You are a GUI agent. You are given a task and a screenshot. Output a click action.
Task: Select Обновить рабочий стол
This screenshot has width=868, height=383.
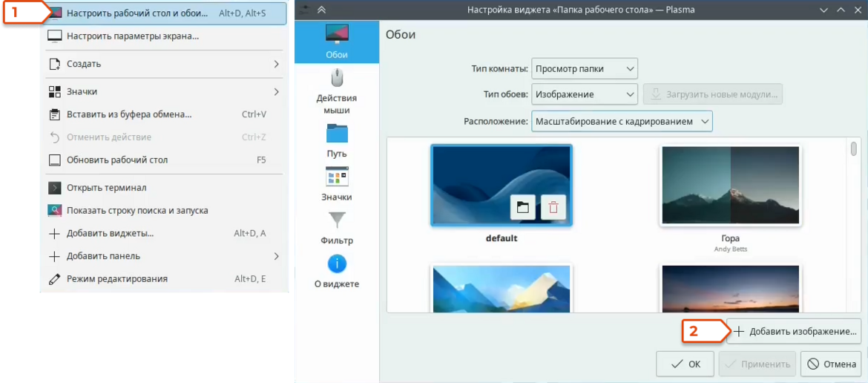165,160
